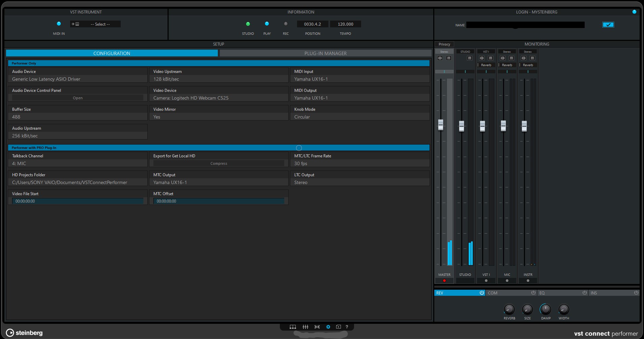Click the Video File Start timecode field

tap(78, 201)
